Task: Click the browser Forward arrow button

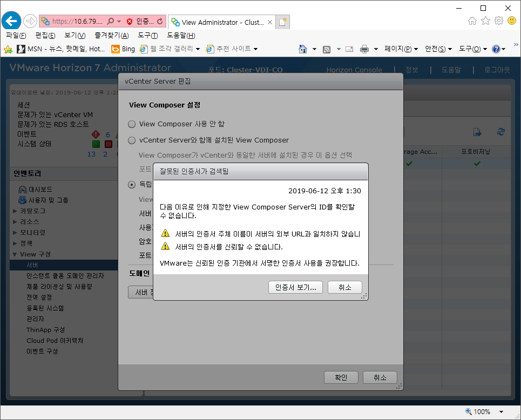Action: [30, 21]
